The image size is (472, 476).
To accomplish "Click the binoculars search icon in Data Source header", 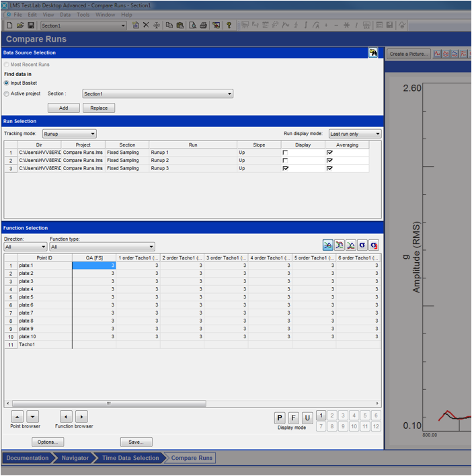I will pyautogui.click(x=373, y=53).
